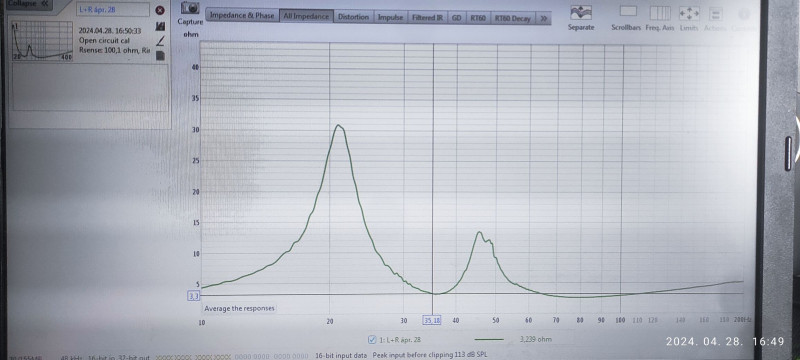Click the Open circuit cal text
This screenshot has width=800, height=360.
104,40
